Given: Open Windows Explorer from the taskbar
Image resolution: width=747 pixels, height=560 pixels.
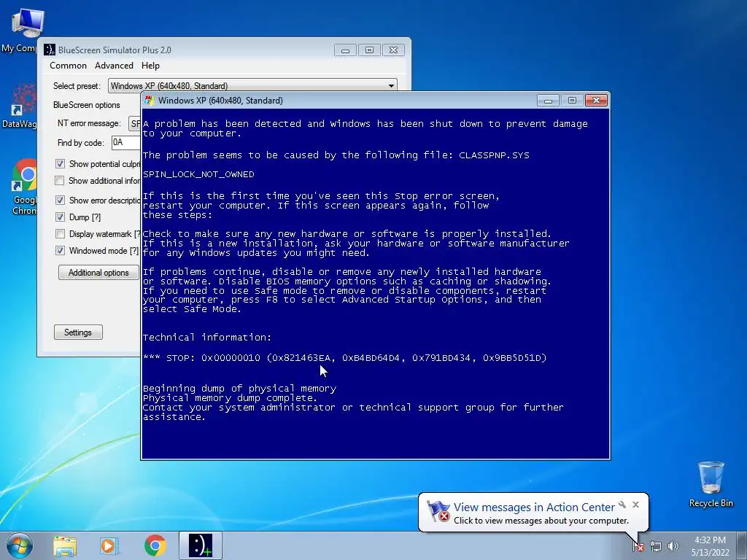Looking at the screenshot, I should [65, 546].
